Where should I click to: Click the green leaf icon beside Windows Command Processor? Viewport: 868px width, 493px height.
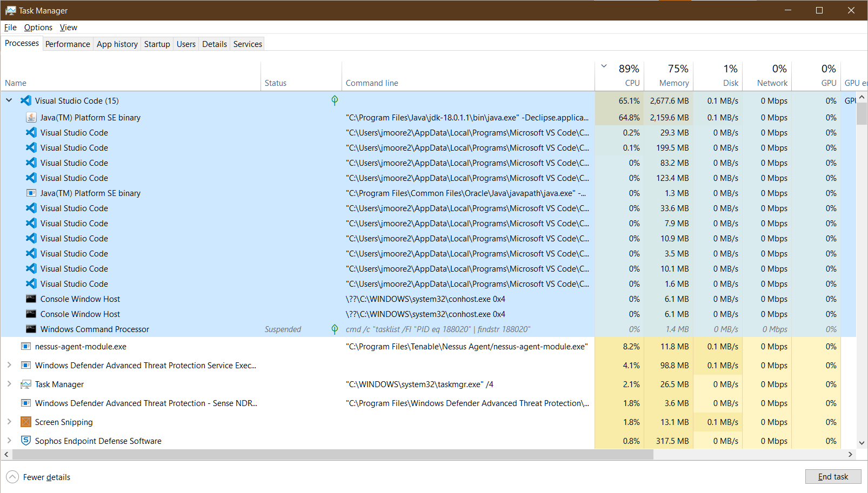(335, 329)
